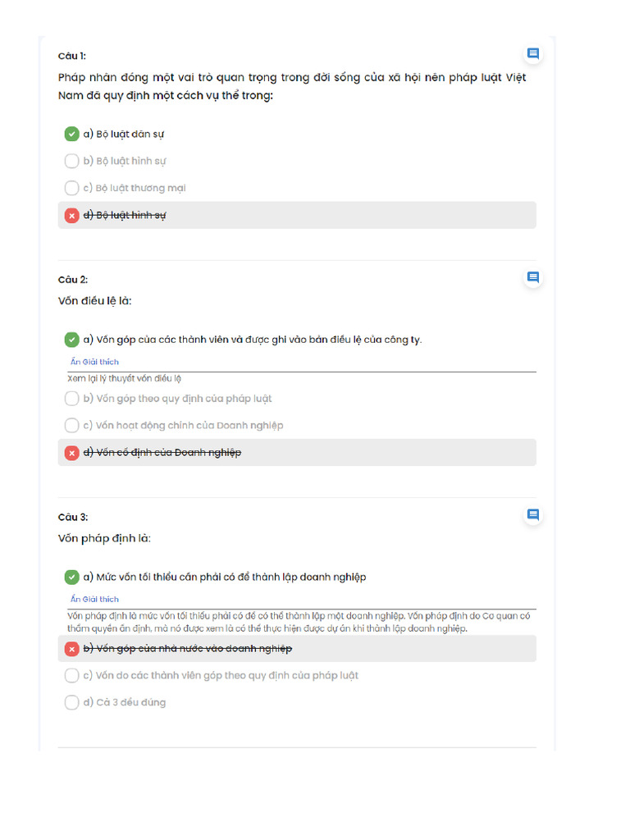Screen dimensions: 630x840
Task: Click green checkmark beside Mức vốn tối thiểu
Action: point(71,577)
